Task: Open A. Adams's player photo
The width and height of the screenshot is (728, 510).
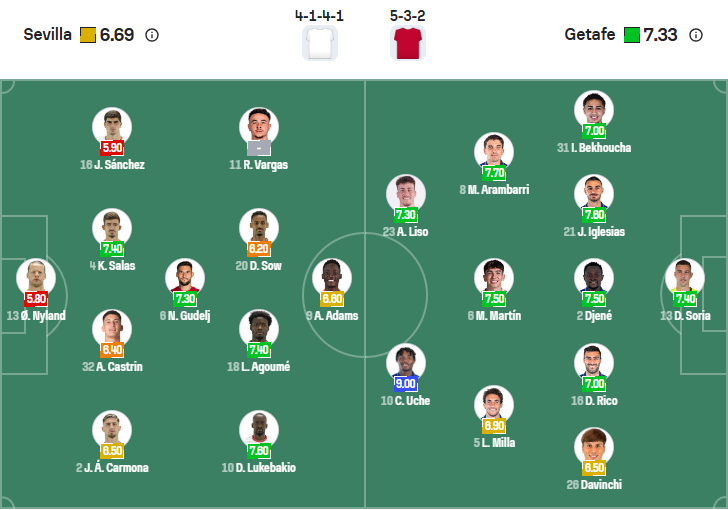Action: [332, 277]
